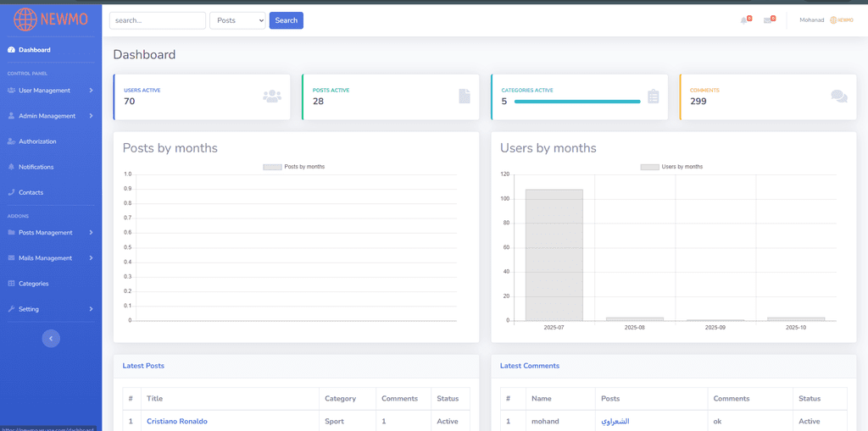Click the speech bubbles icon on Comments card
Image resolution: width=868 pixels, height=431 pixels.
[839, 97]
